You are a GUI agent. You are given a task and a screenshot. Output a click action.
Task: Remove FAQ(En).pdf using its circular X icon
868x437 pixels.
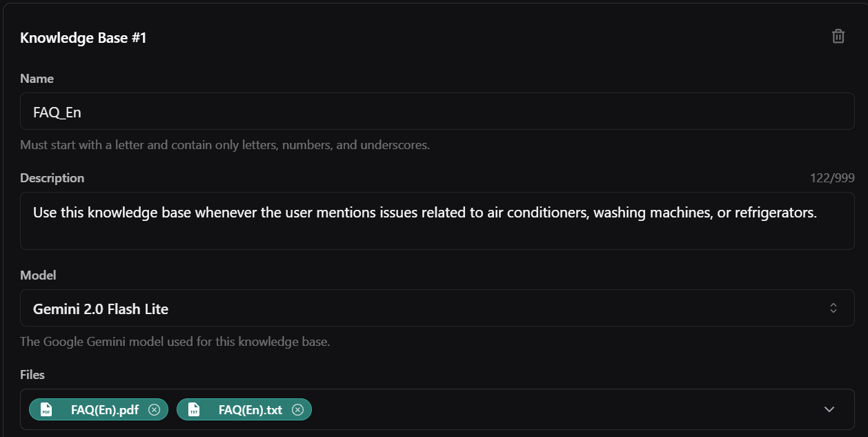click(x=155, y=409)
